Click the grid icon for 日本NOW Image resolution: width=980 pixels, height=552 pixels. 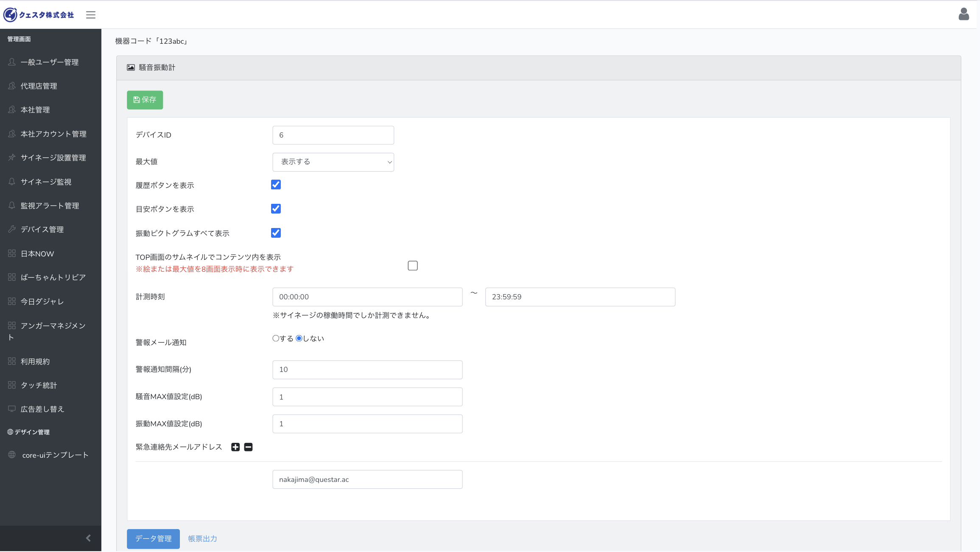tap(12, 253)
